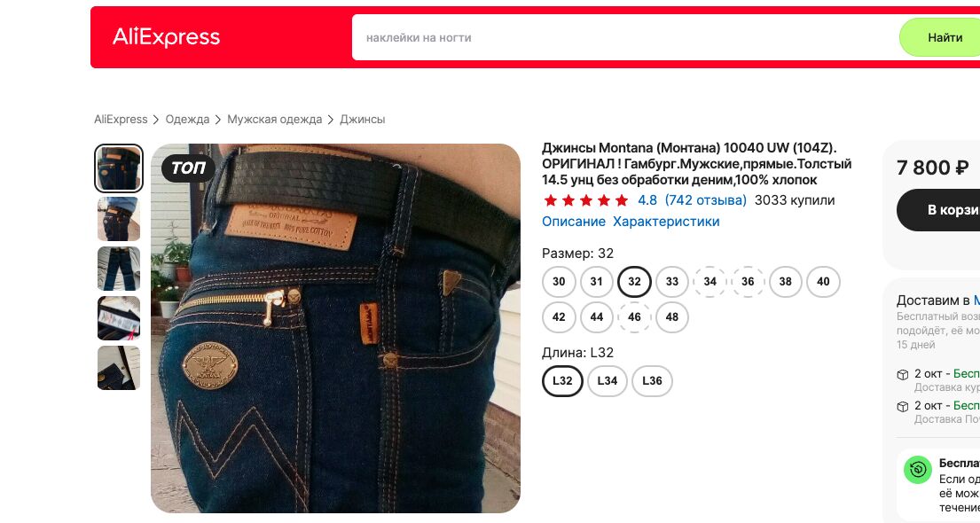Click the ТОП badge on the photo
The height and width of the screenshot is (523, 980).
pyautogui.click(x=188, y=168)
